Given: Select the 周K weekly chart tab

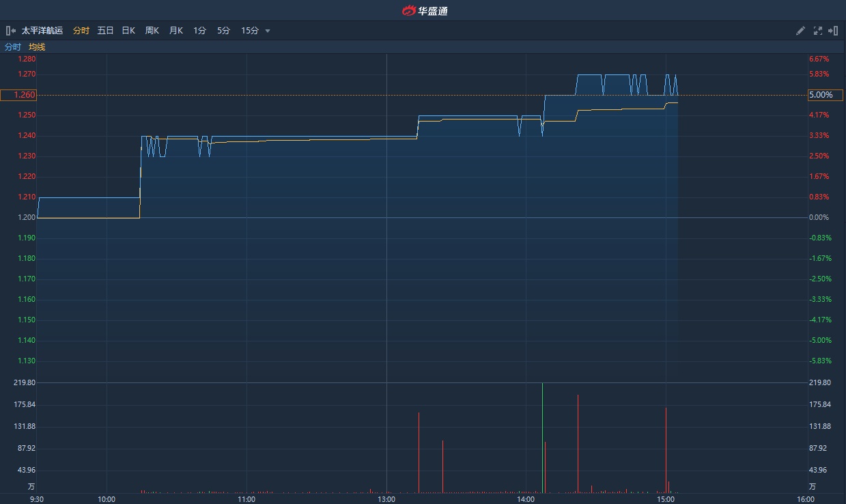Looking at the screenshot, I should (152, 31).
